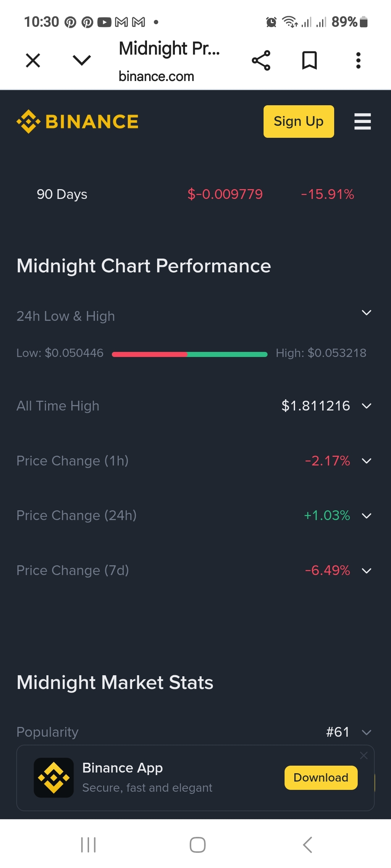Expand the Popularity stat row

[x=366, y=732]
